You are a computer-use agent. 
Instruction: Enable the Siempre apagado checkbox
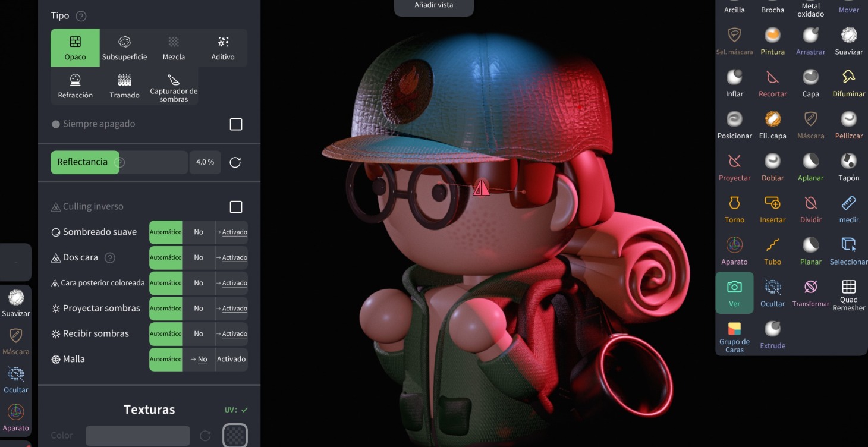coord(236,124)
